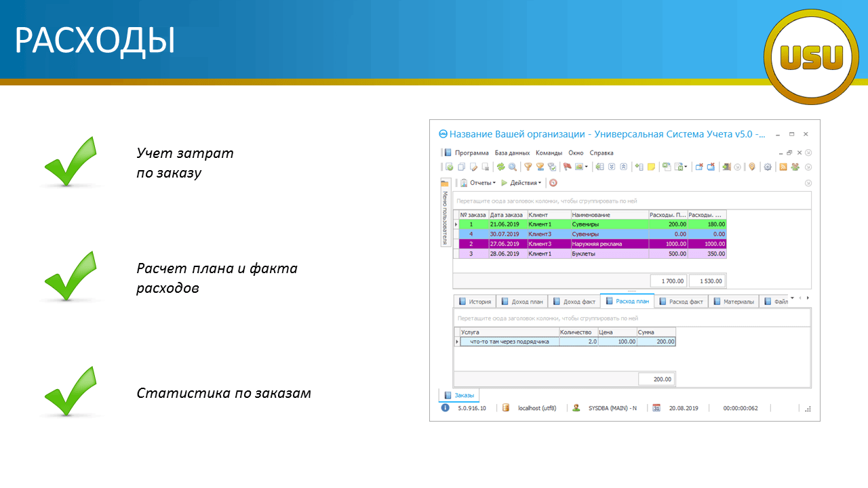Open the Окно menu
This screenshot has height=488, width=868.
click(576, 153)
